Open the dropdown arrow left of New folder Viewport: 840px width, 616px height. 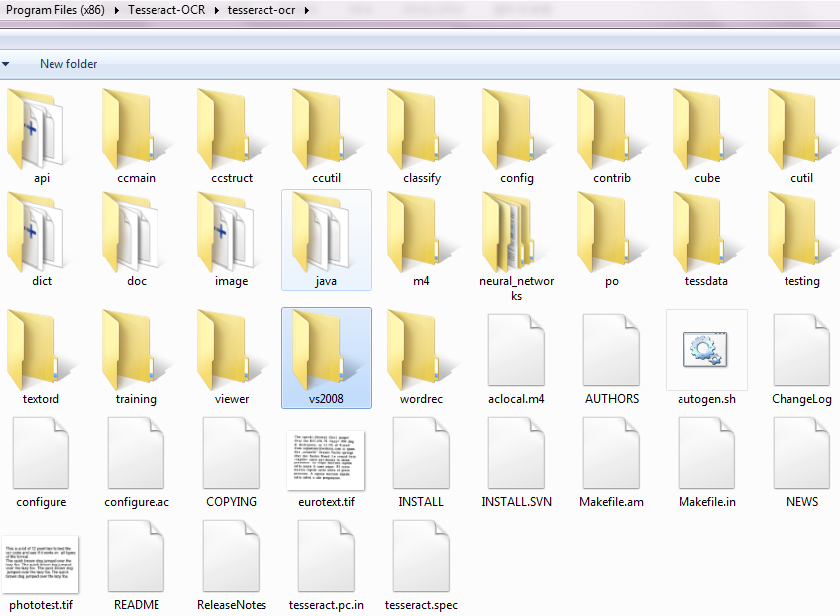[x=6, y=64]
